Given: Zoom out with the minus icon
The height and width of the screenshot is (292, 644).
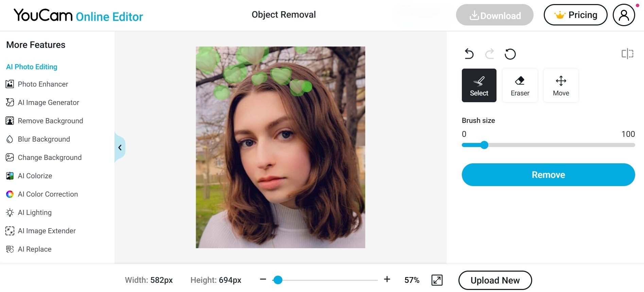Looking at the screenshot, I should [x=263, y=279].
